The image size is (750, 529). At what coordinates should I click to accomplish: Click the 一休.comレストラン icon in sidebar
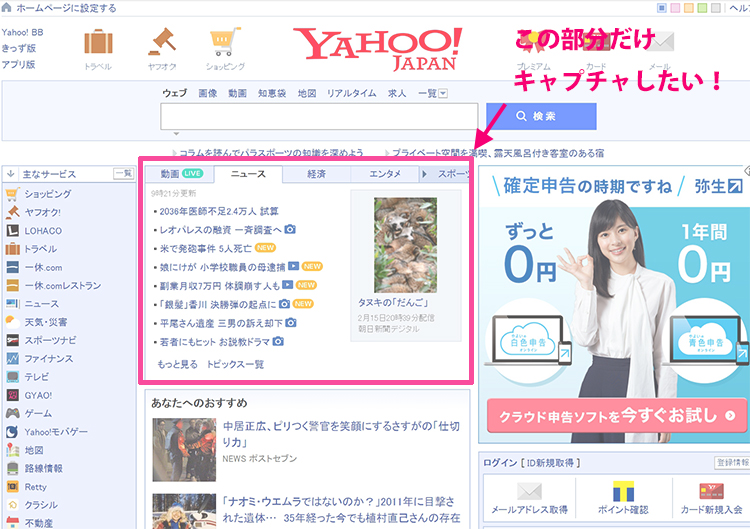tap(12, 285)
